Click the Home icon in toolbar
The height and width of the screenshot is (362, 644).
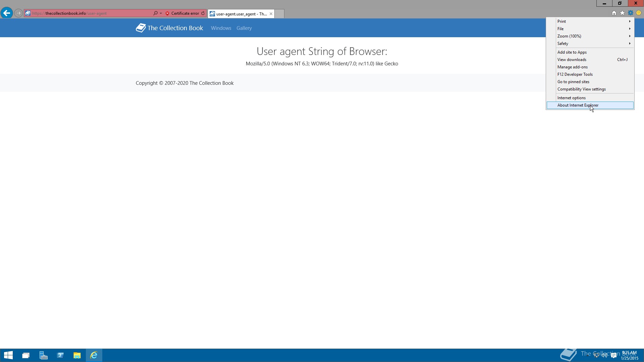[x=614, y=13]
